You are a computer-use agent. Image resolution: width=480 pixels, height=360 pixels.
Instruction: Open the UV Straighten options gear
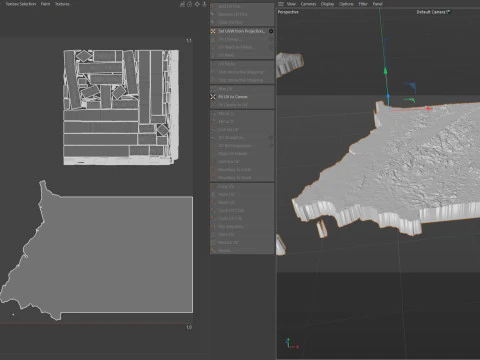point(271,138)
